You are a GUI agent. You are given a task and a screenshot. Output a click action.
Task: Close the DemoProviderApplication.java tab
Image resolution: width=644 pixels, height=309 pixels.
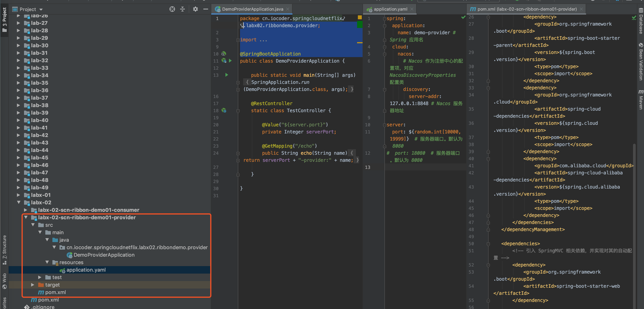288,9
